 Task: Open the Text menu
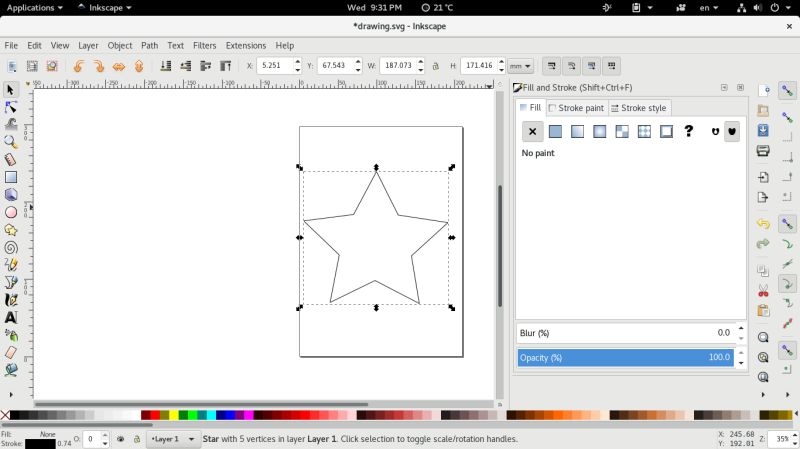(x=176, y=45)
